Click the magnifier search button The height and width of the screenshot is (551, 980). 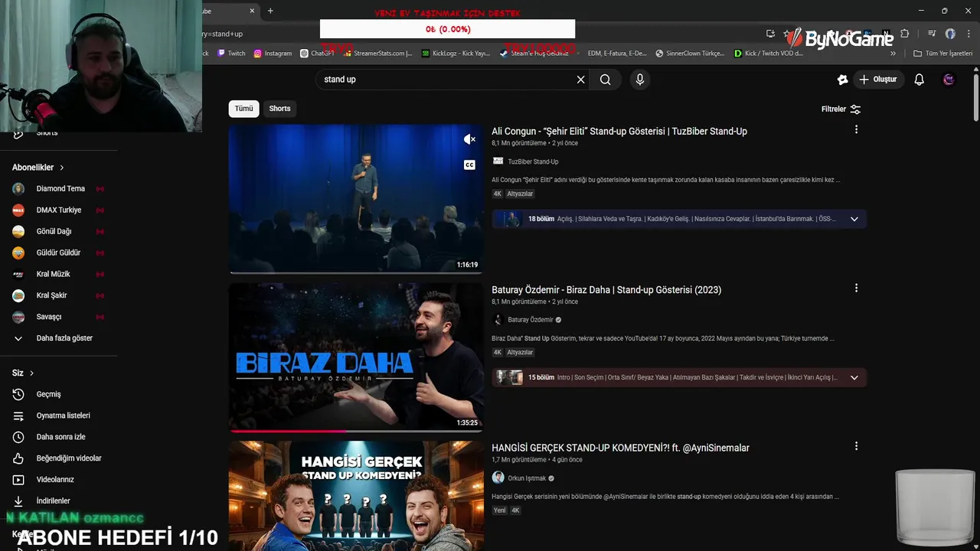[x=605, y=80]
